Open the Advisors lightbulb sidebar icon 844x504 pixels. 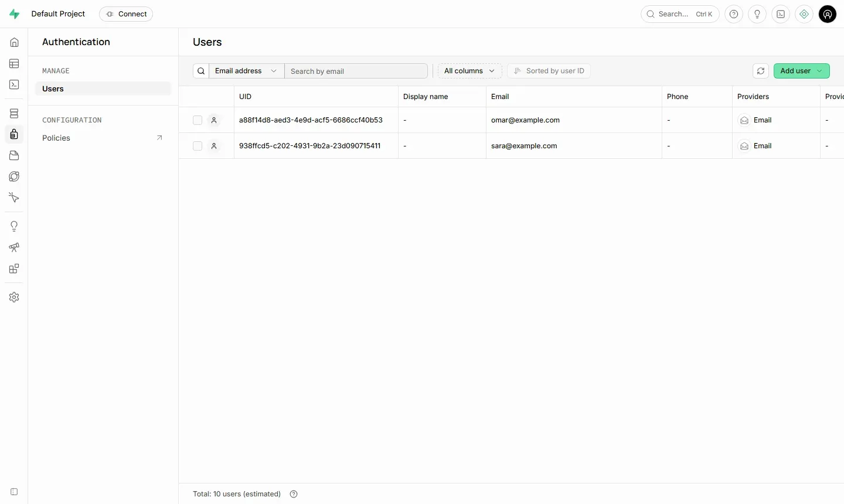(x=14, y=226)
